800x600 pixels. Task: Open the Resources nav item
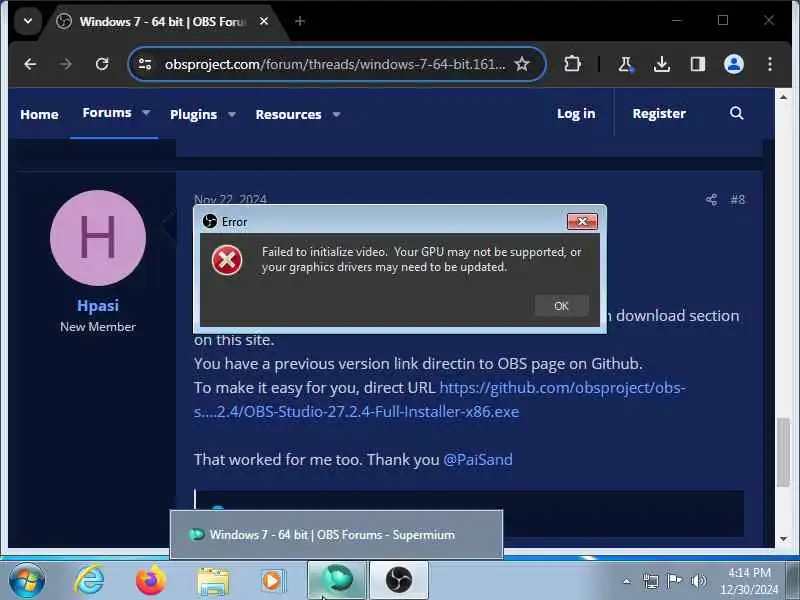pos(288,114)
